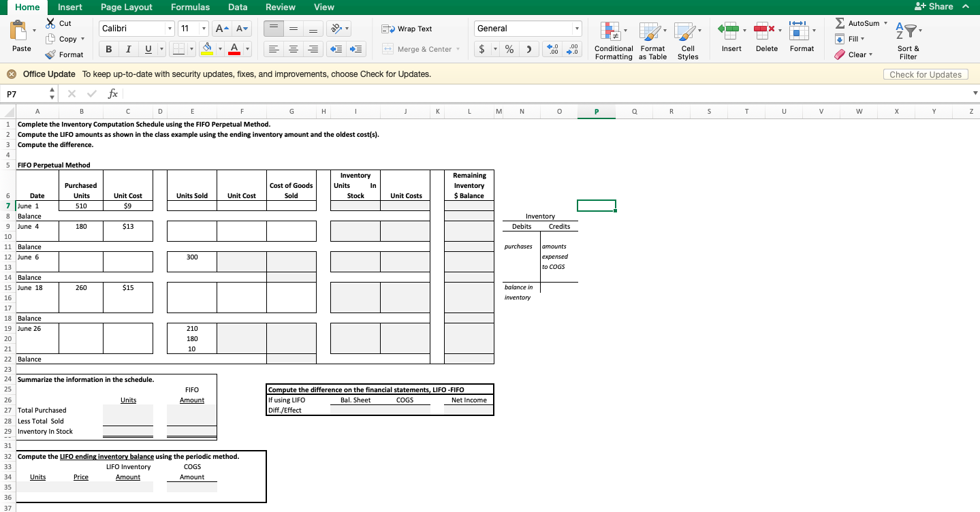Switch to the Page Layout tab
This screenshot has width=980, height=512.
[x=127, y=7]
